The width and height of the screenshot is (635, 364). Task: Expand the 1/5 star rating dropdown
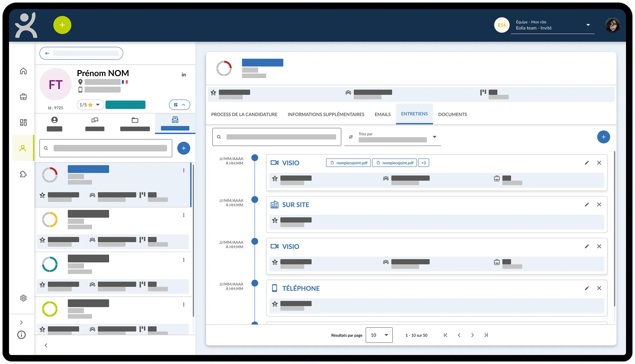click(90, 105)
